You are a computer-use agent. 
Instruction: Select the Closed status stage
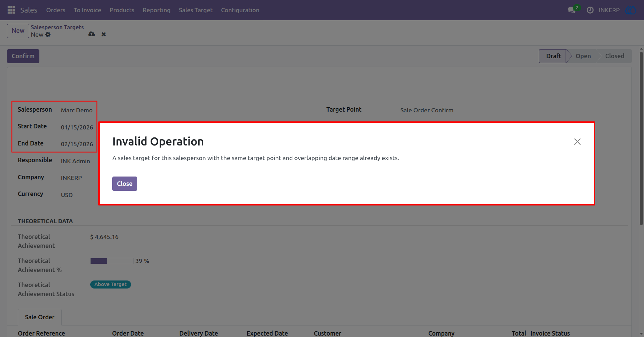[615, 56]
